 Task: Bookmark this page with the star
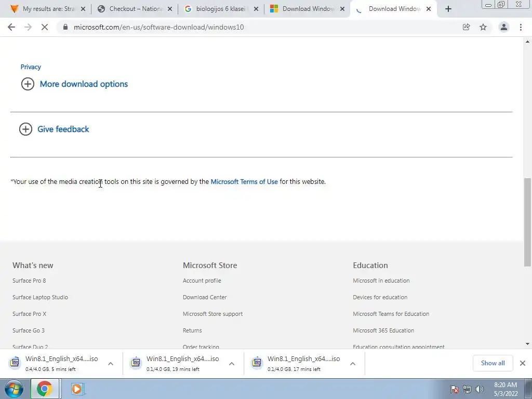pyautogui.click(x=483, y=27)
